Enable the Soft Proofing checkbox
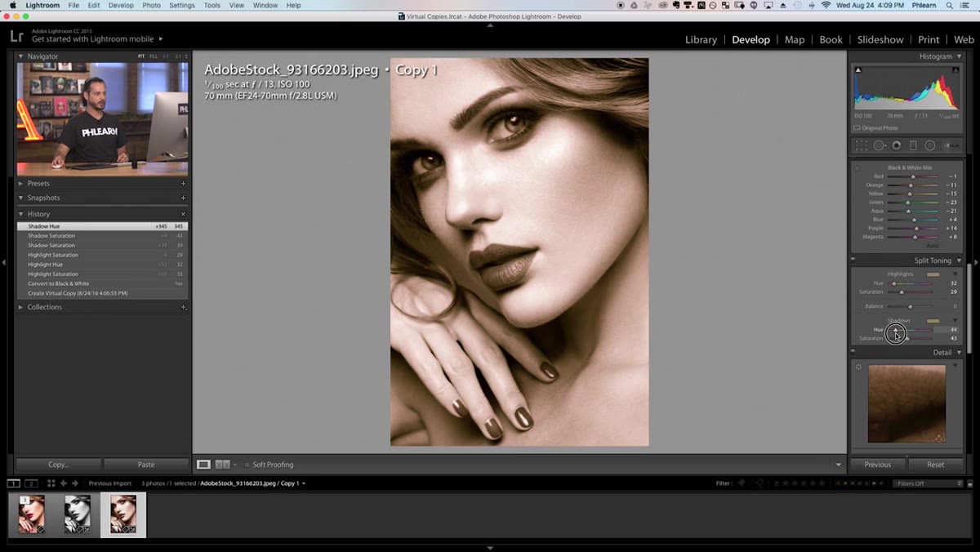980x552 pixels. (x=247, y=465)
